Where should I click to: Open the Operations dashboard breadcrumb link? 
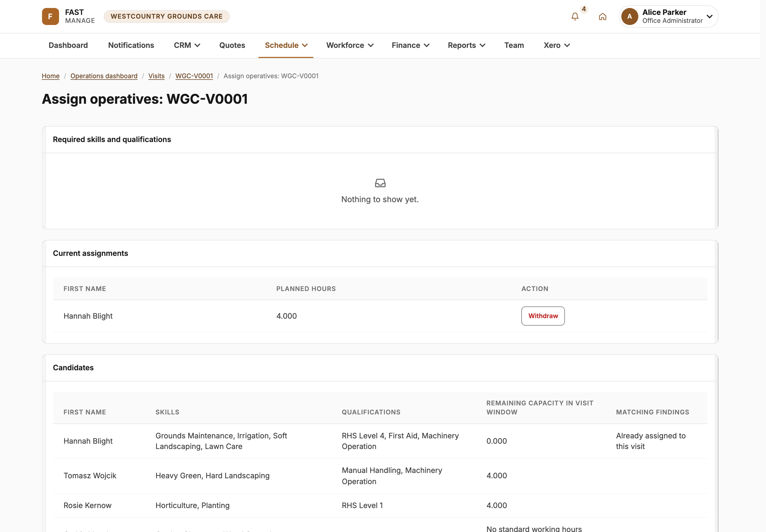(x=104, y=76)
